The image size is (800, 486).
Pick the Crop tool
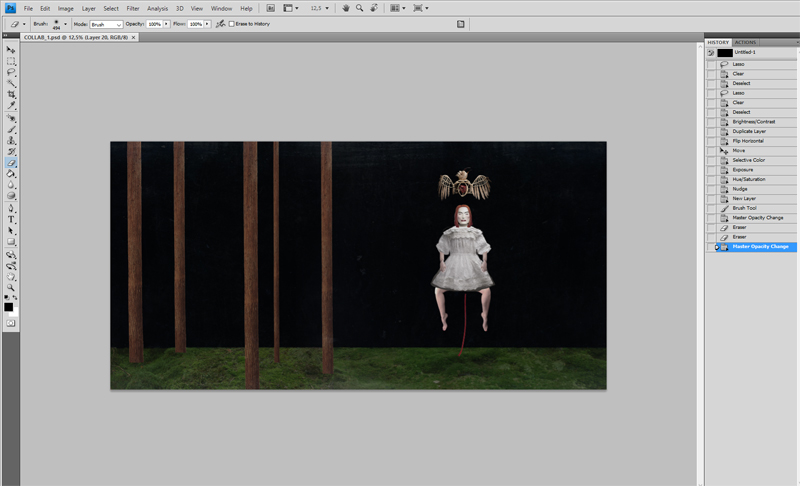coord(11,94)
